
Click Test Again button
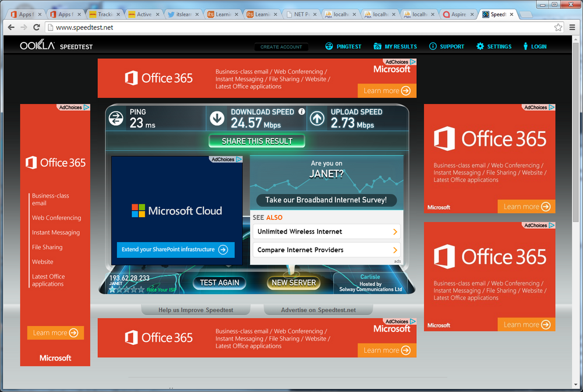pyautogui.click(x=219, y=282)
